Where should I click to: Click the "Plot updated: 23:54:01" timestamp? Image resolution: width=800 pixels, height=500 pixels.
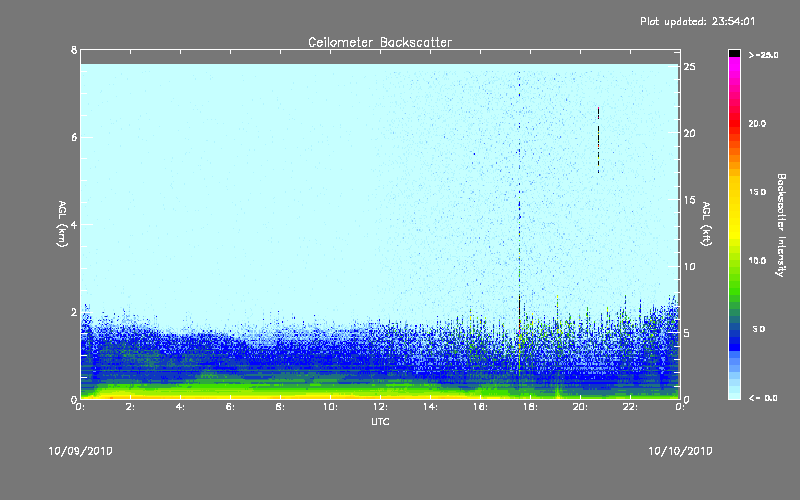coord(697,21)
